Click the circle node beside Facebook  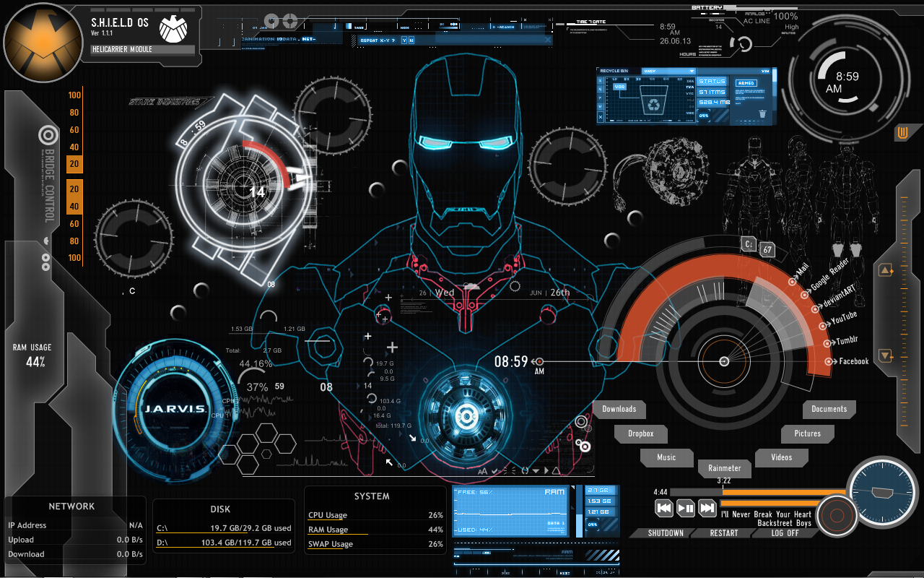(828, 361)
